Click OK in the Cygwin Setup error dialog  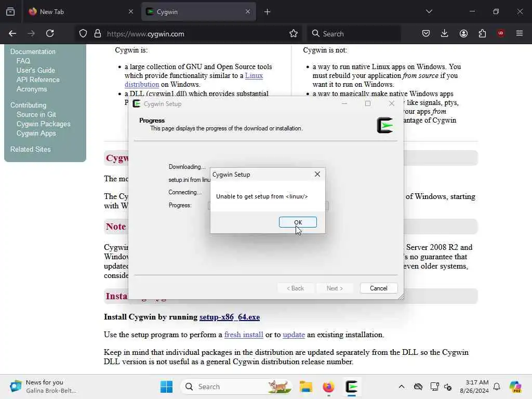click(x=298, y=222)
